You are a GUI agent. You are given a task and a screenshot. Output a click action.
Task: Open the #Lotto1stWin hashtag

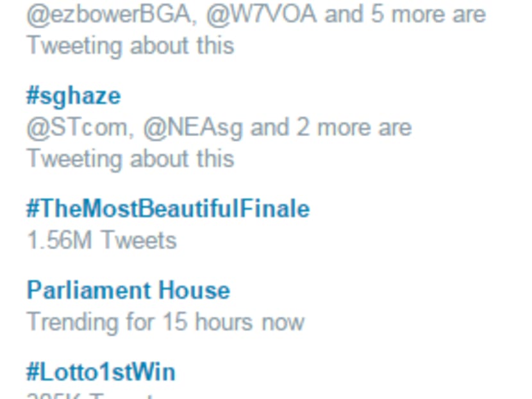pyautogui.click(x=101, y=372)
